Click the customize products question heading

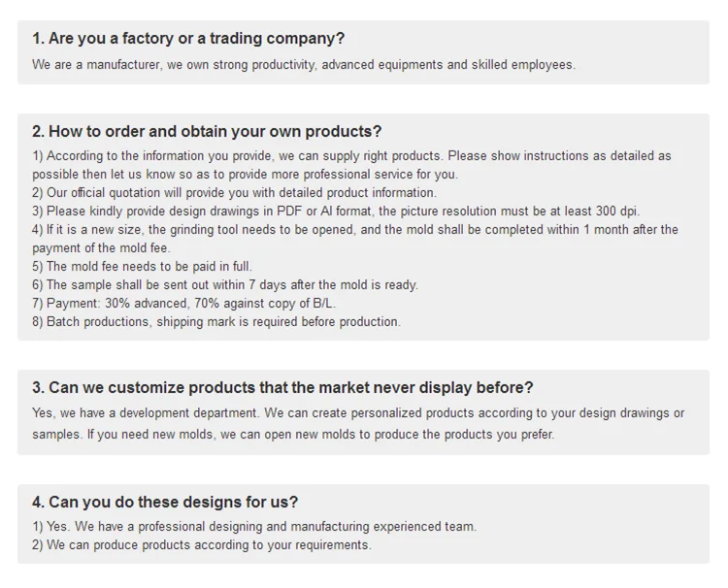282,387
